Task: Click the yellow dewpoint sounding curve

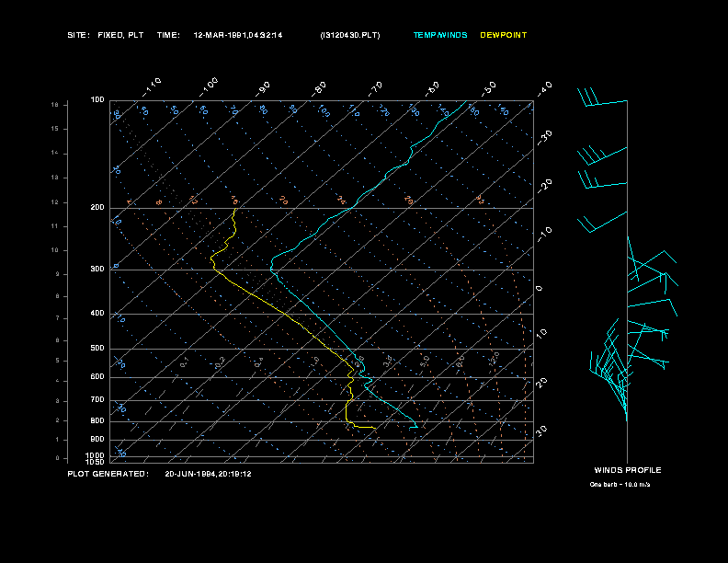Action: [x=284, y=314]
